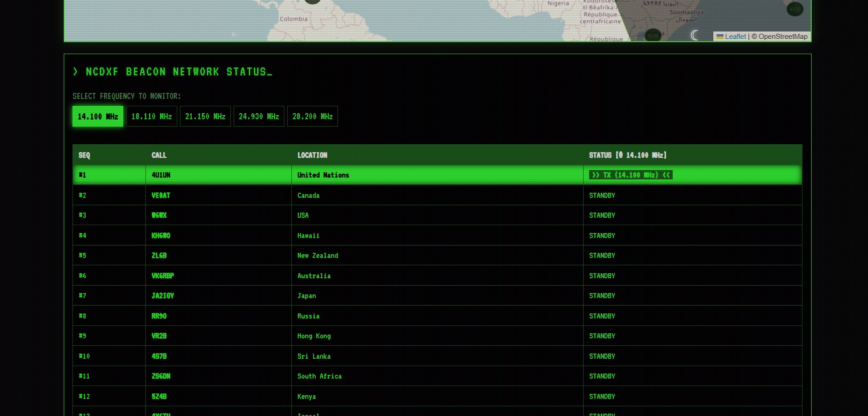Choose the 24.930 MHz frequency button
The image size is (868, 416).
(x=259, y=116)
